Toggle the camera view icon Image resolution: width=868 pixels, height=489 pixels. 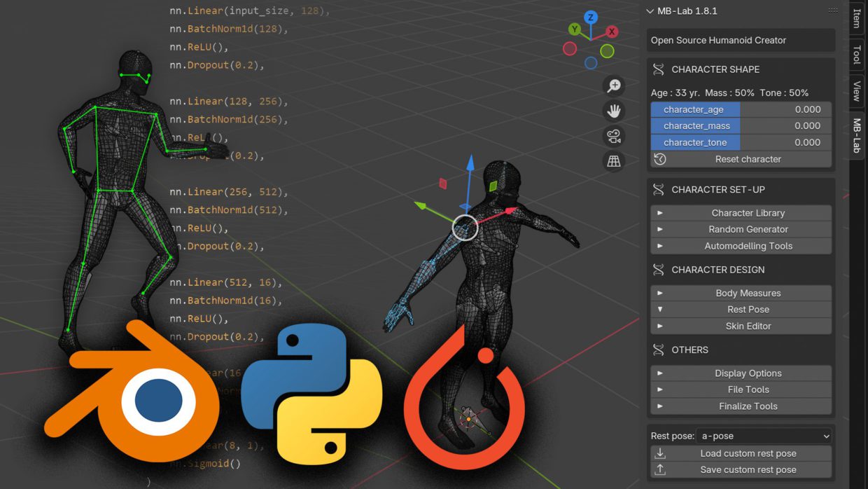pos(614,136)
